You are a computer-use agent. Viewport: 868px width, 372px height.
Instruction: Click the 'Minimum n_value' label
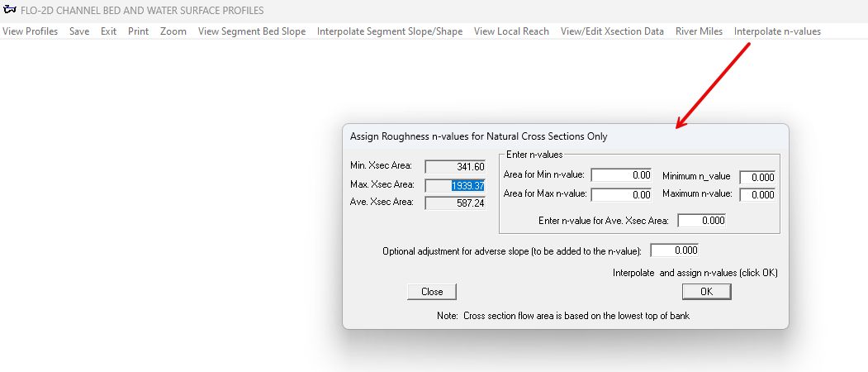696,176
